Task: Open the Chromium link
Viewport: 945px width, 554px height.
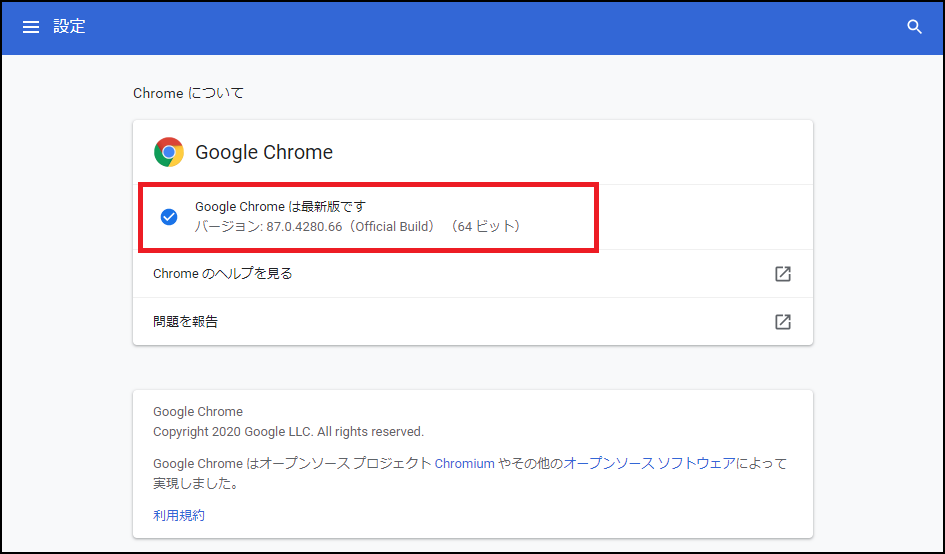Action: click(464, 464)
